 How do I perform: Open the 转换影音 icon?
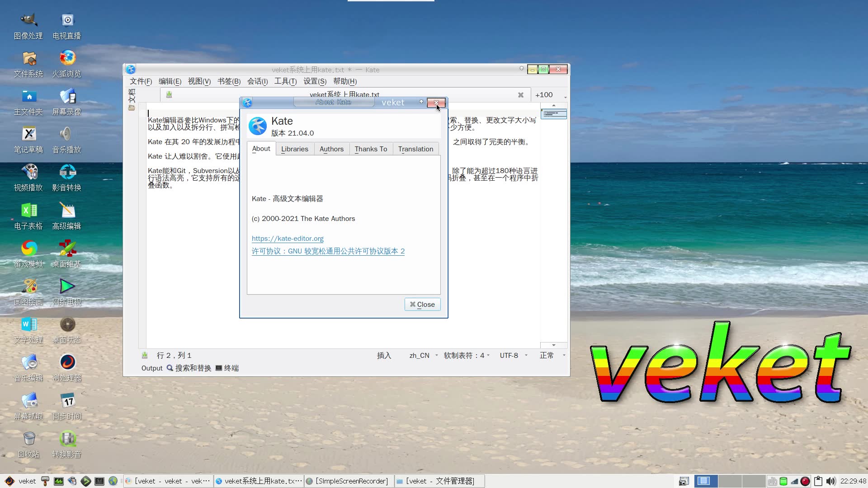67,440
